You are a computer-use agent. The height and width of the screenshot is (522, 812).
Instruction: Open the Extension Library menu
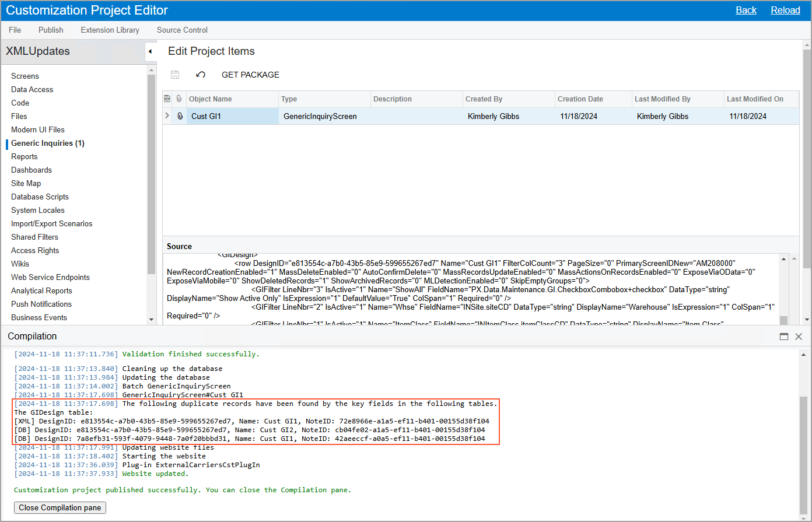(x=110, y=30)
